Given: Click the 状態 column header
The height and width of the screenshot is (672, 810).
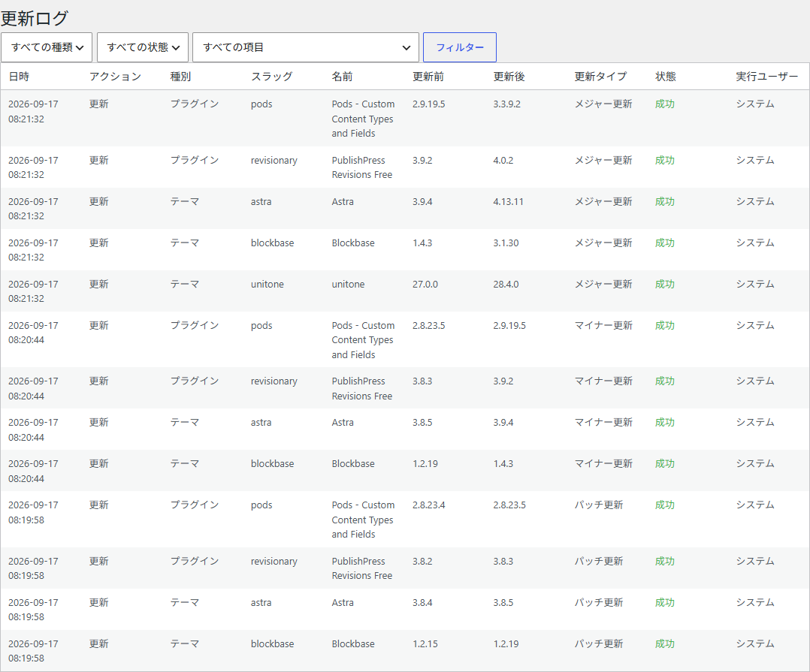Looking at the screenshot, I should 666,77.
